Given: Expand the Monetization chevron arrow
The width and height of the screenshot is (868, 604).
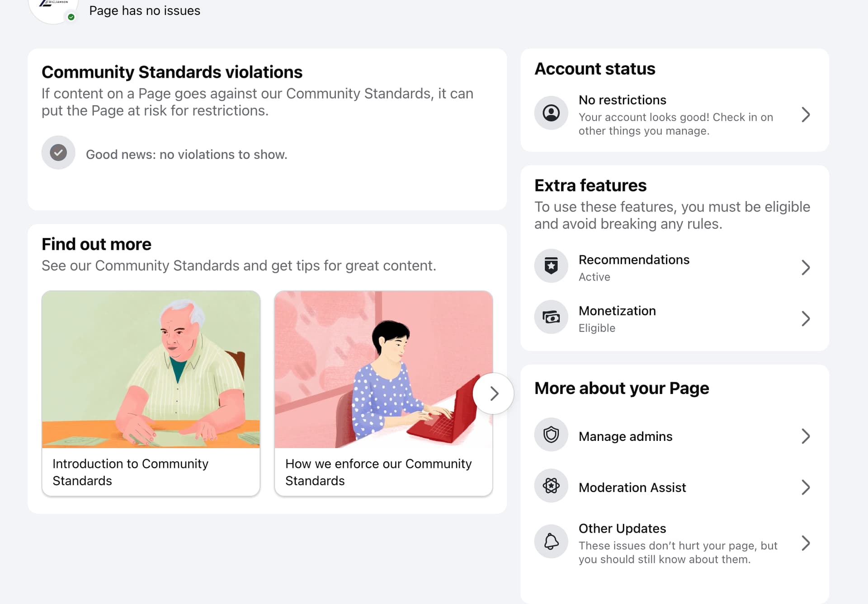Looking at the screenshot, I should pos(806,318).
